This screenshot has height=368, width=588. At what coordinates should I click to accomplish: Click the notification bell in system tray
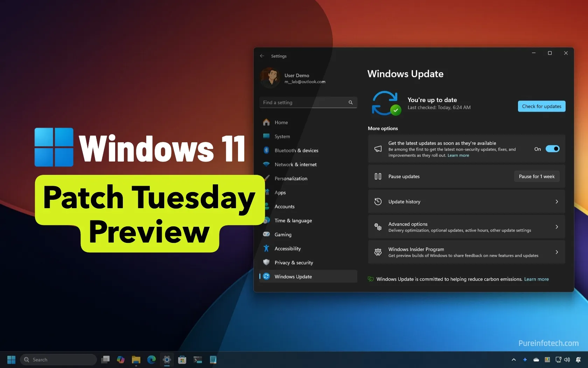(x=579, y=360)
